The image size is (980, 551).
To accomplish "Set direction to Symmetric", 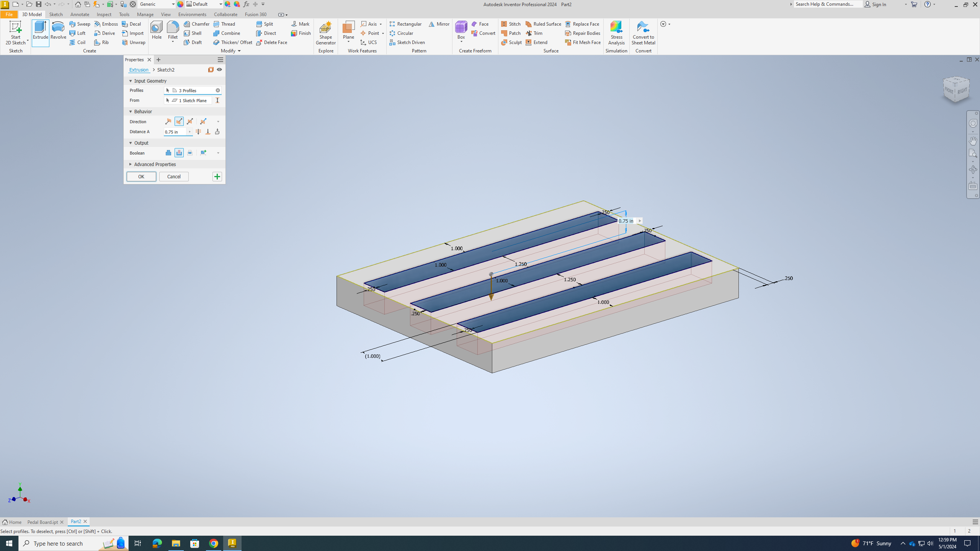I will (189, 122).
